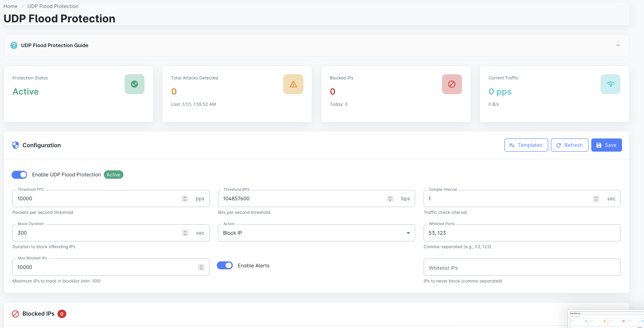644x328 pixels.
Task: Expand the UDP Flood Protection Guide
Action: pos(618,45)
